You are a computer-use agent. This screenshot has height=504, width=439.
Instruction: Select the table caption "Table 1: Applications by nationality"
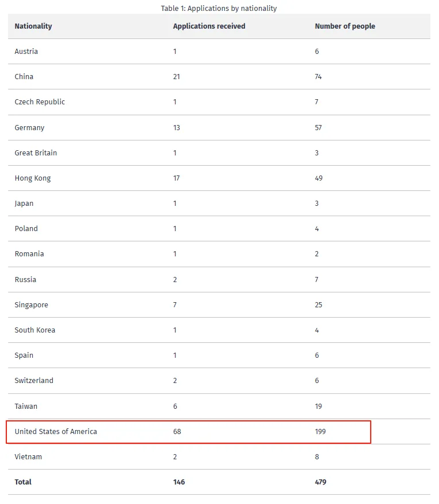pyautogui.click(x=219, y=9)
